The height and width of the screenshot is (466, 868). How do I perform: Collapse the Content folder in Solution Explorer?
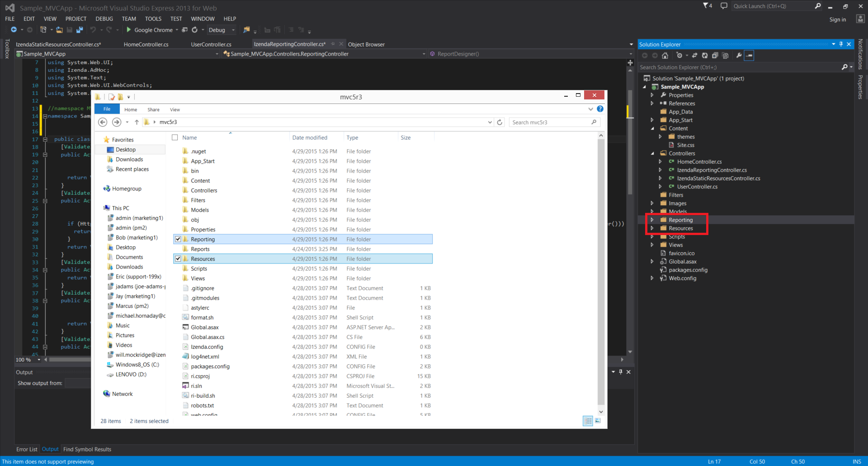(652, 128)
